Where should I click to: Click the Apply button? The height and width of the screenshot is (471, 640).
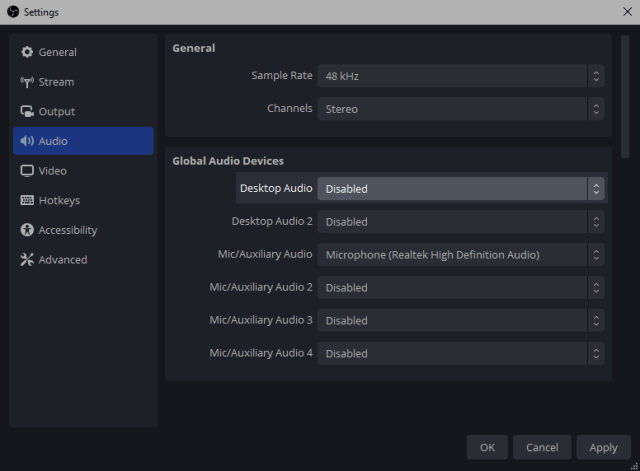pyautogui.click(x=603, y=447)
